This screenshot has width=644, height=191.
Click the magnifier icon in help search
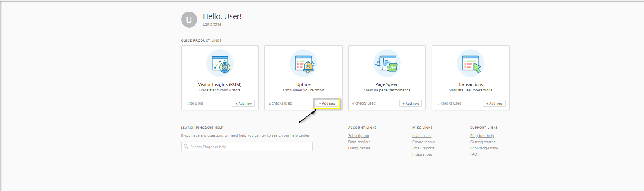(186, 147)
